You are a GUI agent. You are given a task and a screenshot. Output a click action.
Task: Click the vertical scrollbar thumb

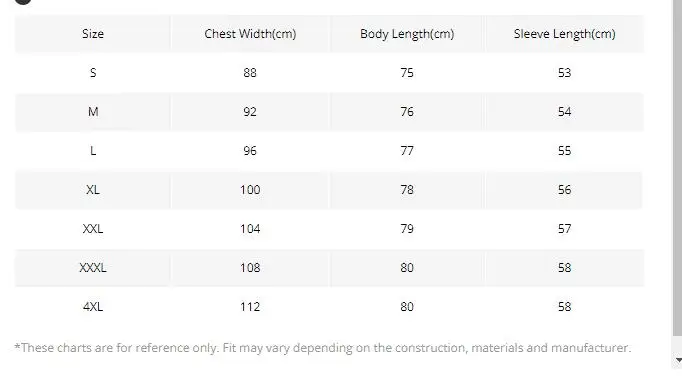(x=678, y=167)
